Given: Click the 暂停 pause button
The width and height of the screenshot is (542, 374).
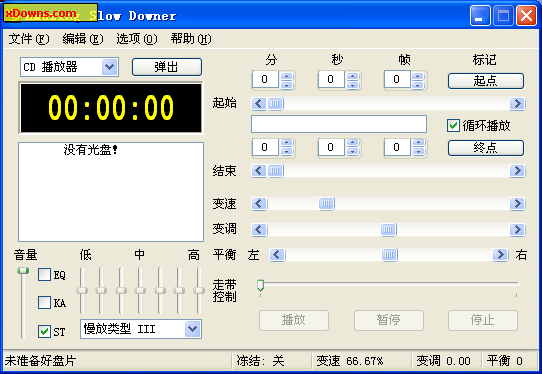Looking at the screenshot, I should point(389,320).
